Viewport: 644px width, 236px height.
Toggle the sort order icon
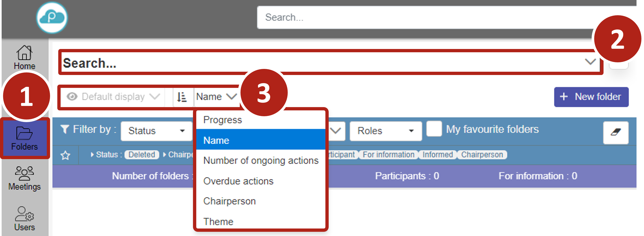click(182, 97)
